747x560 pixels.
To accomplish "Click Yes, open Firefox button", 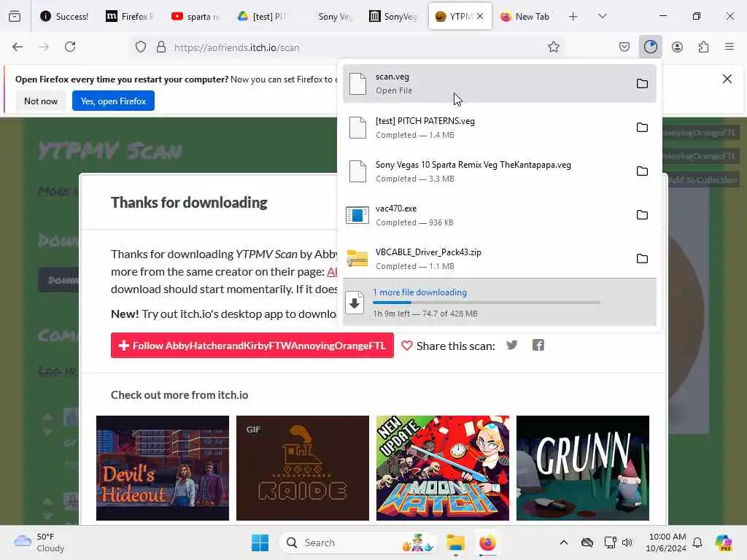I will click(x=113, y=101).
